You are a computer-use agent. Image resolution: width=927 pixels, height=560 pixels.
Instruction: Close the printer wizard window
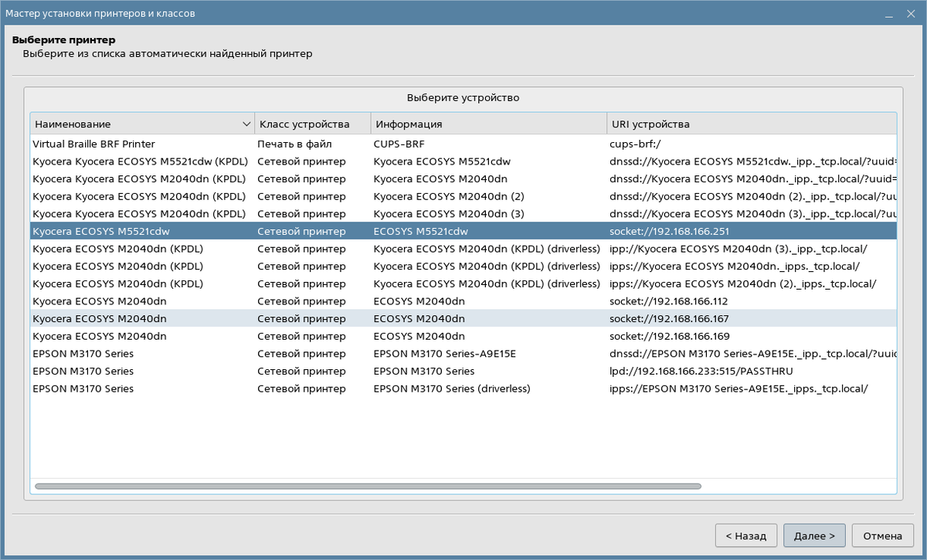click(912, 13)
